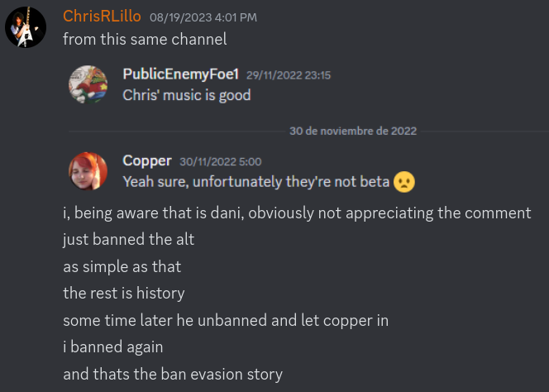Viewport: 549px width, 392px height.
Task: Open PublicEnemyFoe1's avatar in the embedded screenshot
Action: (88, 84)
